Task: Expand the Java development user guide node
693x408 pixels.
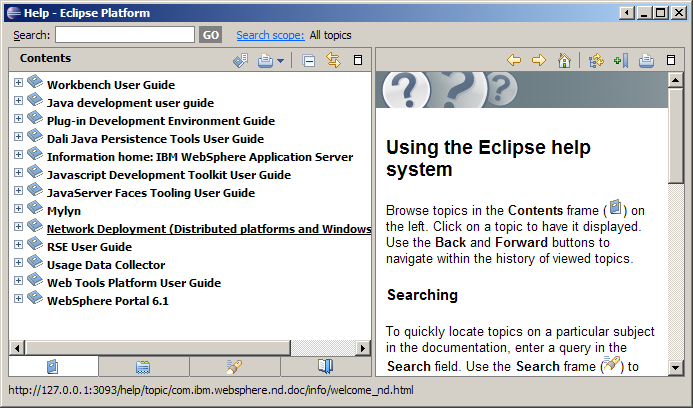Action: pyautogui.click(x=18, y=101)
